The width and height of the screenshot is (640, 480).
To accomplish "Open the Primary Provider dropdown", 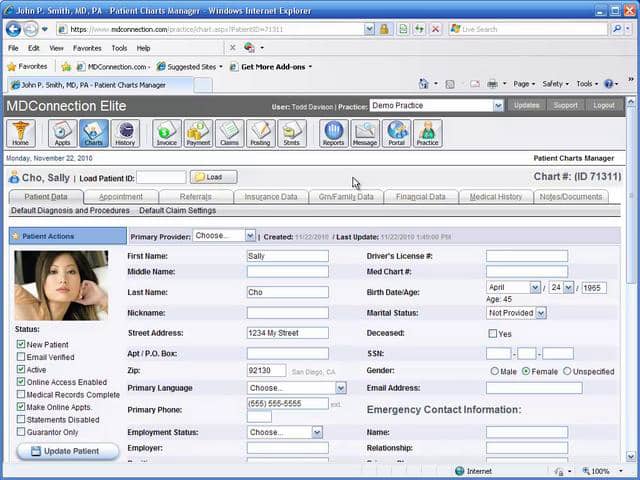I will click(x=224, y=236).
